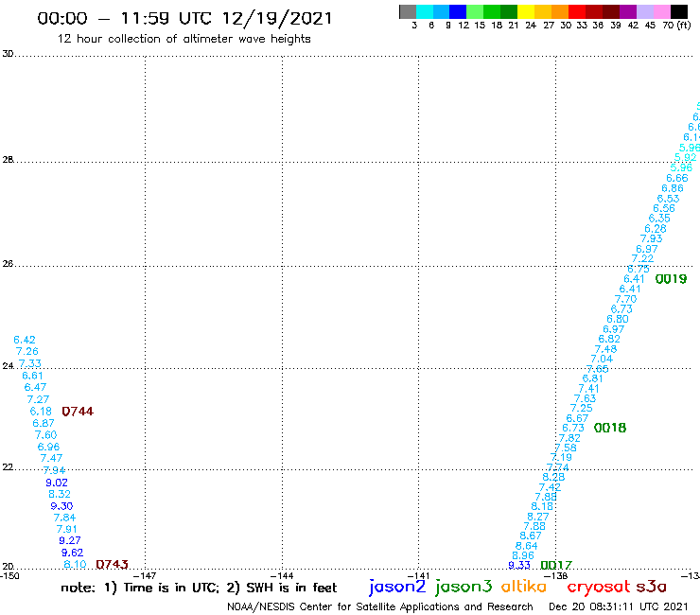Click the longitude axis label -141
The height and width of the screenshot is (615, 700).
click(x=419, y=575)
